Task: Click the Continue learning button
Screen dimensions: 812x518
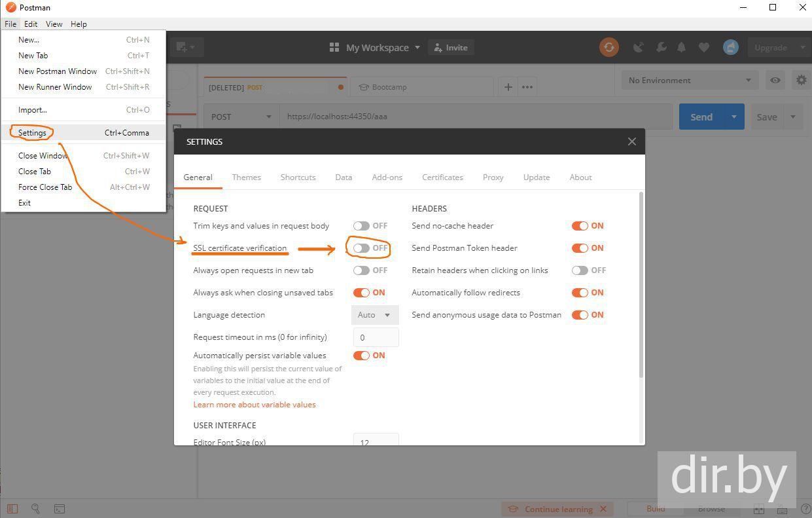Action: coord(558,509)
